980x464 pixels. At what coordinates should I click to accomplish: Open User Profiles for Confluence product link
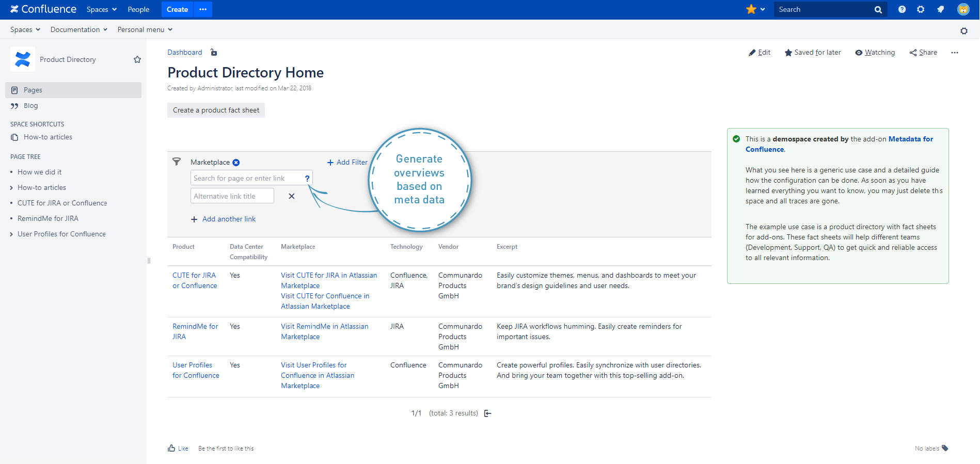[196, 371]
